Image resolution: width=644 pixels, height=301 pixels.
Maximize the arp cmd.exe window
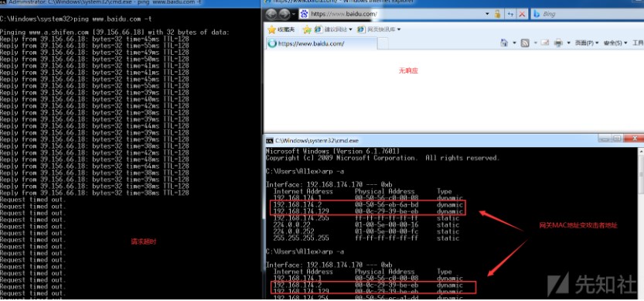pyautogui.click(x=617, y=139)
